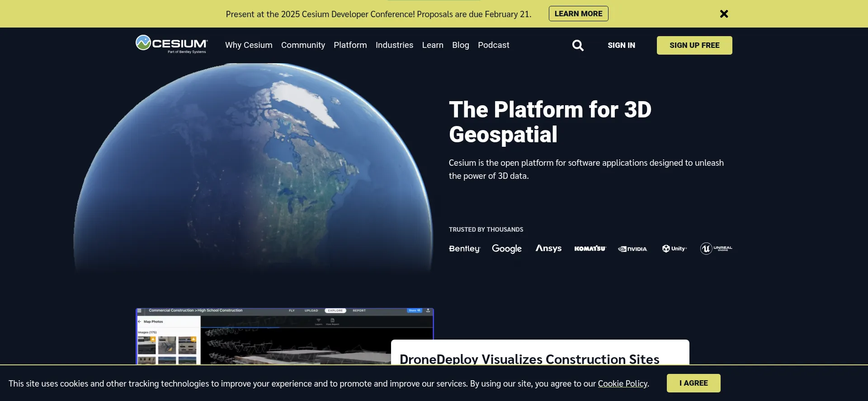The width and height of the screenshot is (868, 401).
Task: Click the Google partner logo
Action: 506,249
